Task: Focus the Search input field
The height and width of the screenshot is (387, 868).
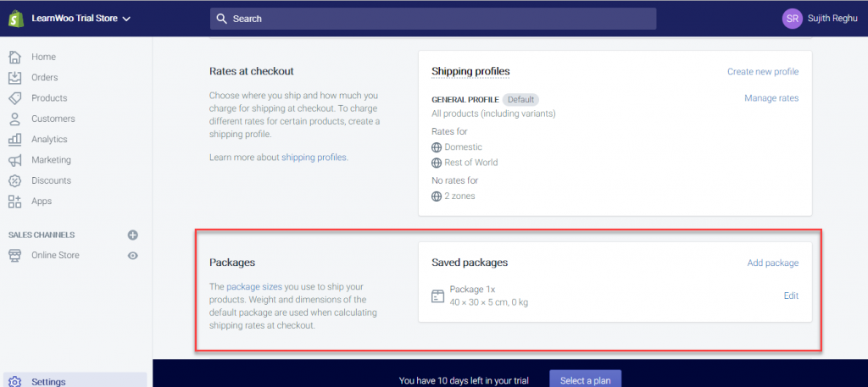Action: click(x=433, y=19)
